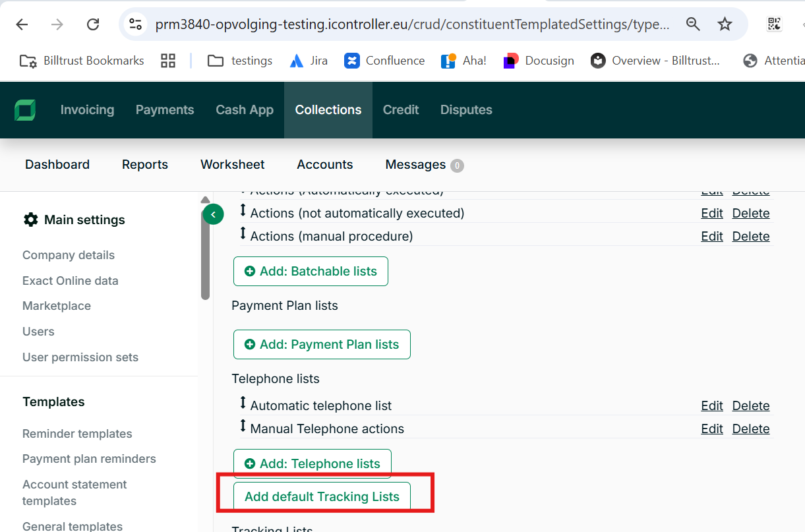Reload the page with refresh icon
This screenshot has height=532, width=805.
[x=93, y=25]
